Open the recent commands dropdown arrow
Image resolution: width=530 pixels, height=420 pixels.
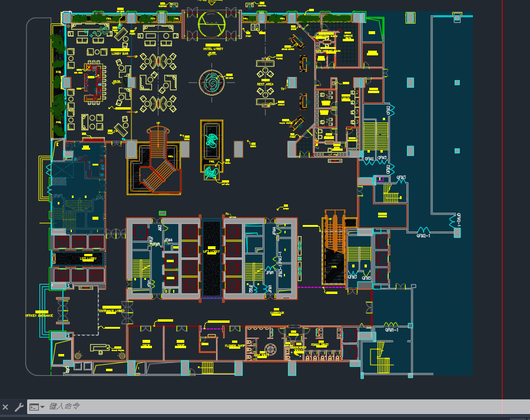43,407
